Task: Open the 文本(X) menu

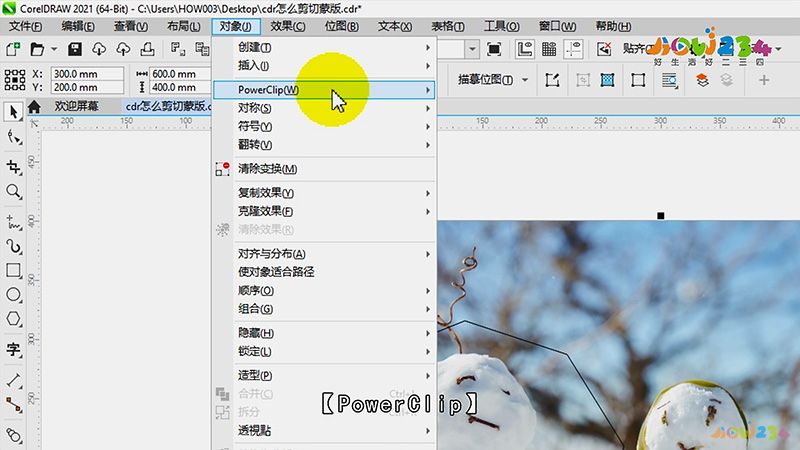Action: pyautogui.click(x=395, y=26)
